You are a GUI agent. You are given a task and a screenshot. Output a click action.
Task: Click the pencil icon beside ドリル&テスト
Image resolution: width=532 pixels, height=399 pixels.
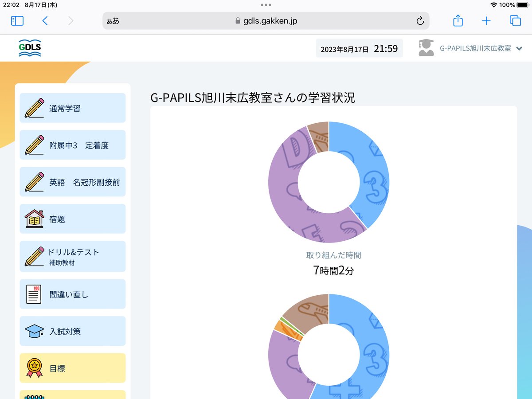click(x=35, y=256)
